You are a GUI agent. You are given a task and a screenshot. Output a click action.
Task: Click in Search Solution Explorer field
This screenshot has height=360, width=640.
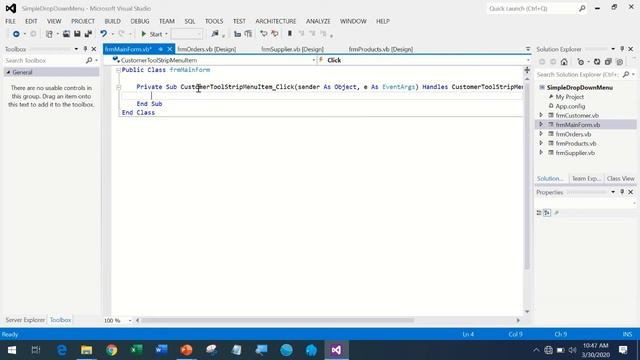578,75
